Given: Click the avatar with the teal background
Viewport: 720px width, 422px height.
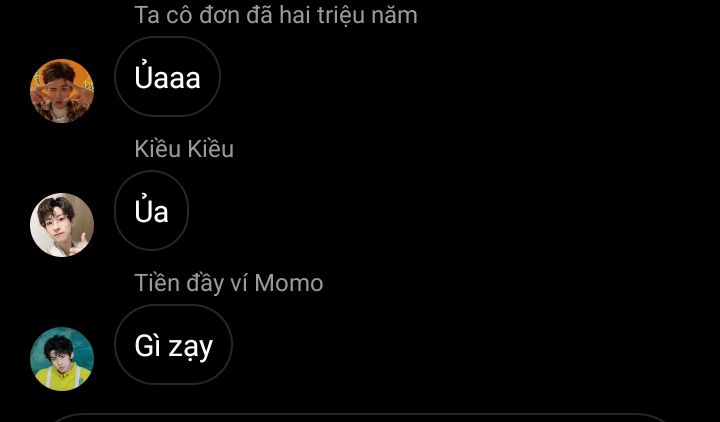Looking at the screenshot, I should point(62,359).
